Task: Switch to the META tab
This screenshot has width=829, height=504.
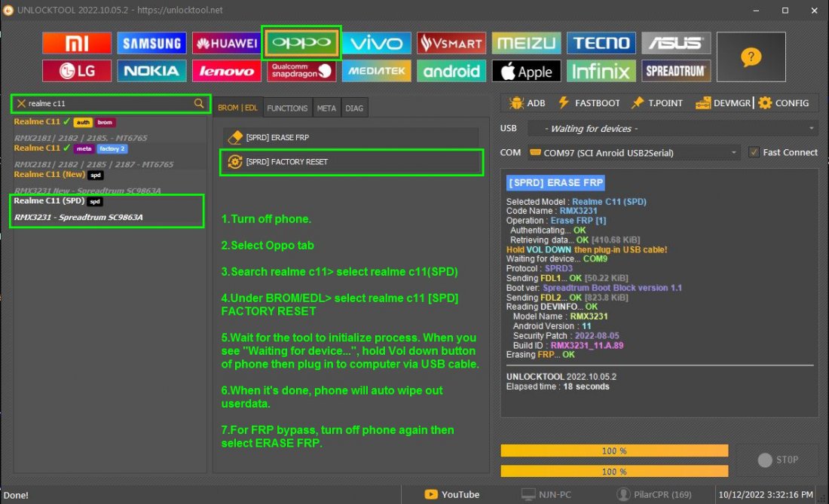Action: (326, 108)
